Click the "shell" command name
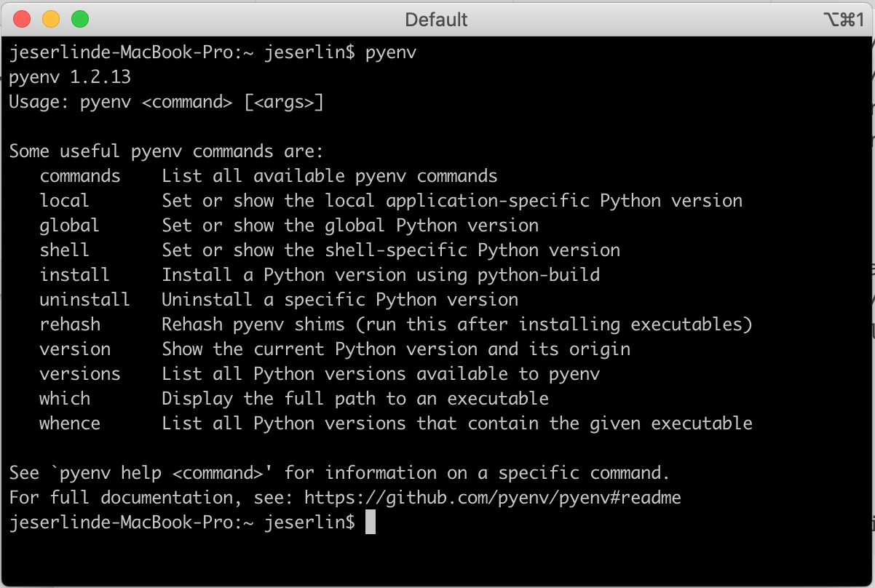This screenshot has height=588, width=875. click(x=64, y=250)
